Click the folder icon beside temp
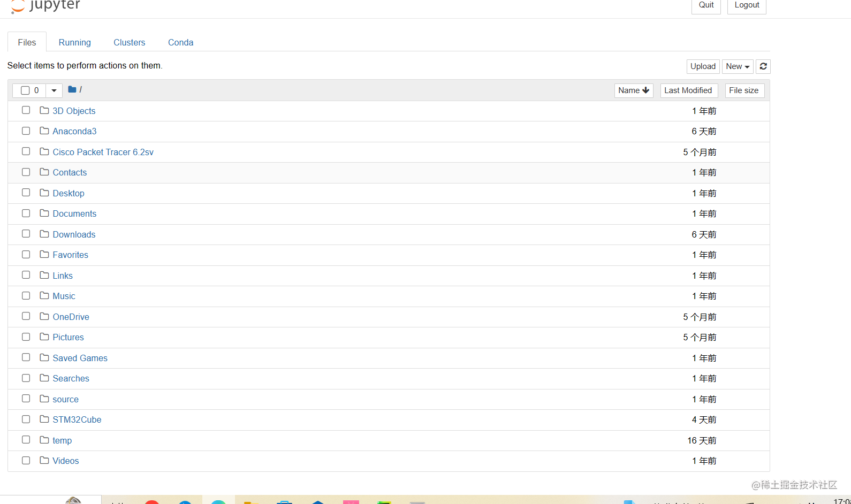Image resolution: width=851 pixels, height=504 pixels. tap(44, 440)
